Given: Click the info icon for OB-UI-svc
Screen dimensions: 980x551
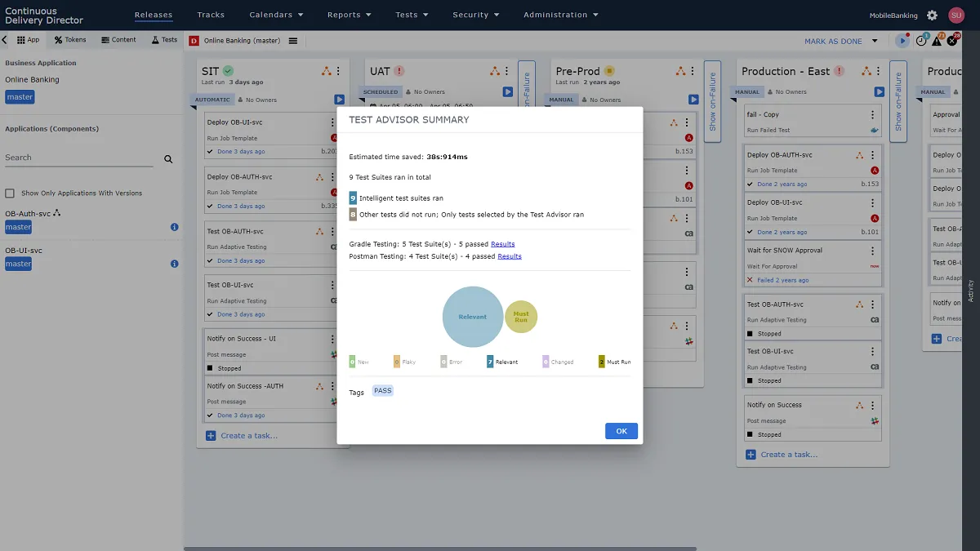Looking at the screenshot, I should [174, 264].
